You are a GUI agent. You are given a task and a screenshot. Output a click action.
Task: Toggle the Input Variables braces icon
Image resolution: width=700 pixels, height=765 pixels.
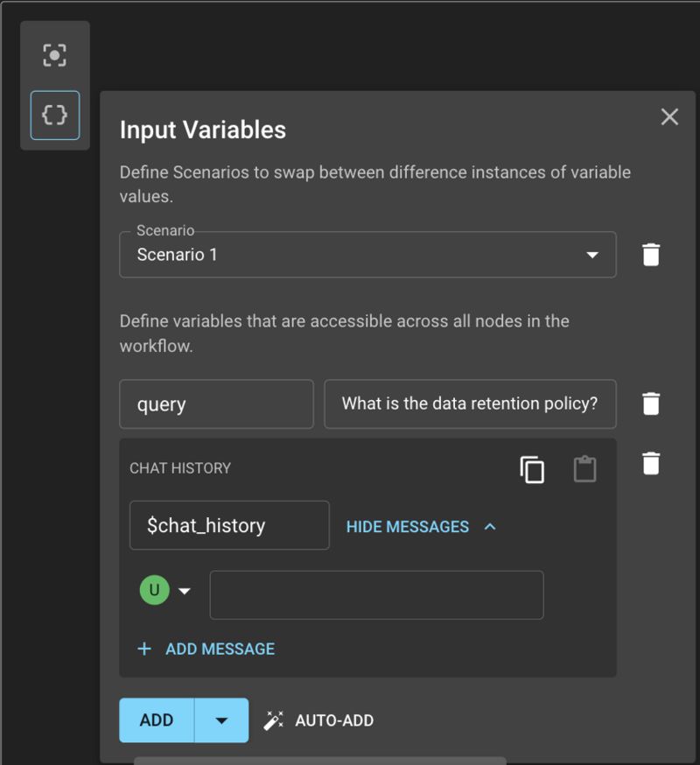pyautogui.click(x=54, y=116)
